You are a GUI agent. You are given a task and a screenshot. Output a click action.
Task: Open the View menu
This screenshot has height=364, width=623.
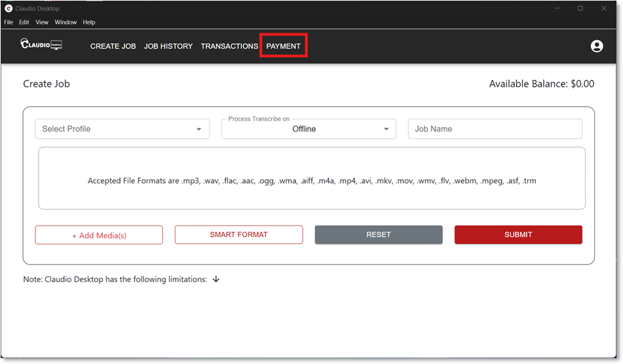click(42, 22)
